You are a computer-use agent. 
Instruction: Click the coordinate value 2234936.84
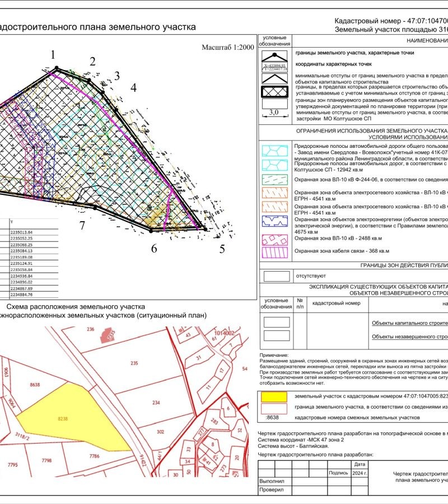click(21, 276)
